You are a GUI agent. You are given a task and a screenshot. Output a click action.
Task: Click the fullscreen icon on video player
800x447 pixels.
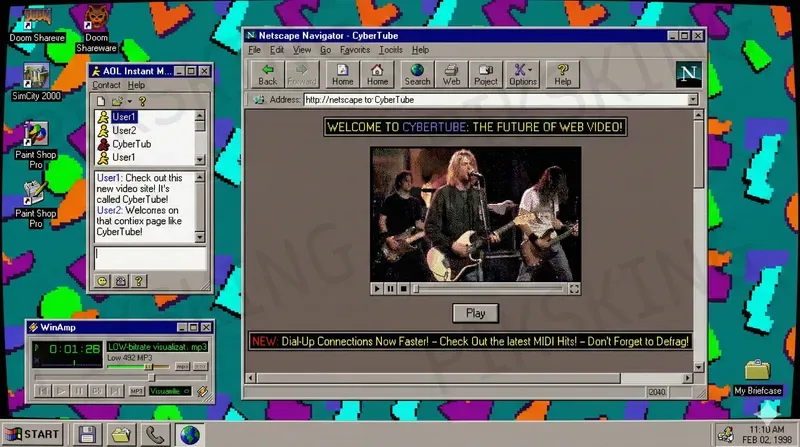[x=574, y=289]
